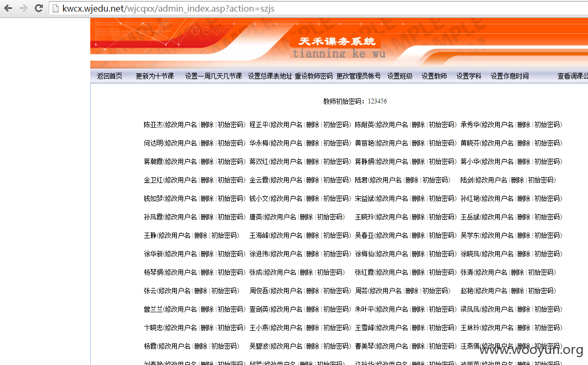The height and width of the screenshot is (365, 588).
Task: Reload the page with the refresh icon
Action: [38, 8]
